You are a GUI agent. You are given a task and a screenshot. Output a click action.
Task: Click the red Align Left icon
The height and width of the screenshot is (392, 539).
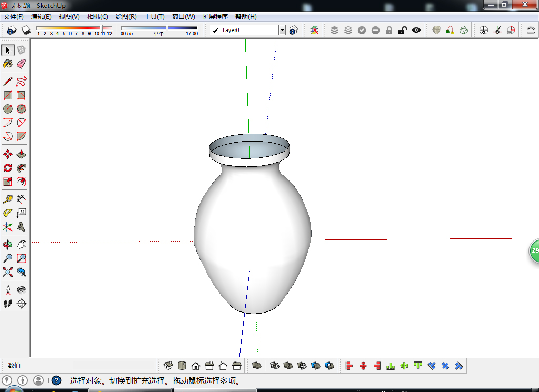tap(350, 366)
